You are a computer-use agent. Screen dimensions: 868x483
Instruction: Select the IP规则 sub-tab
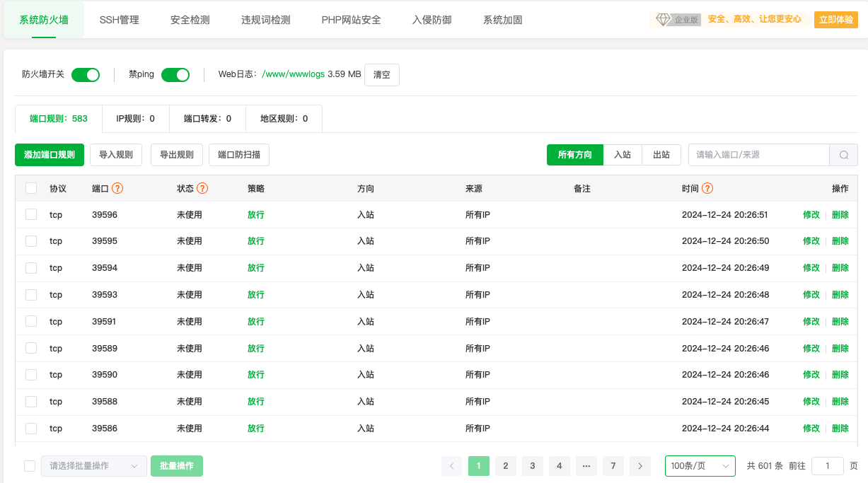[x=136, y=119]
